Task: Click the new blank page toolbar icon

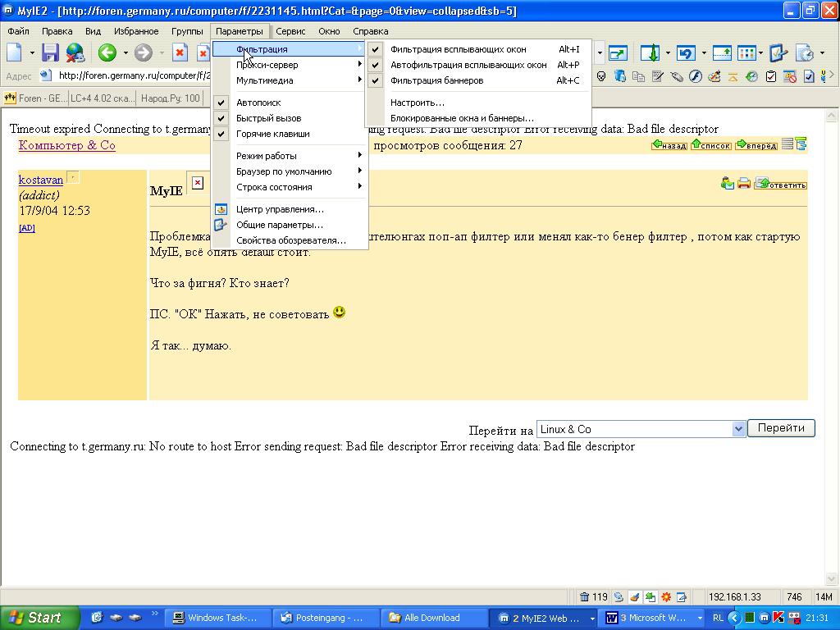Action: [15, 52]
